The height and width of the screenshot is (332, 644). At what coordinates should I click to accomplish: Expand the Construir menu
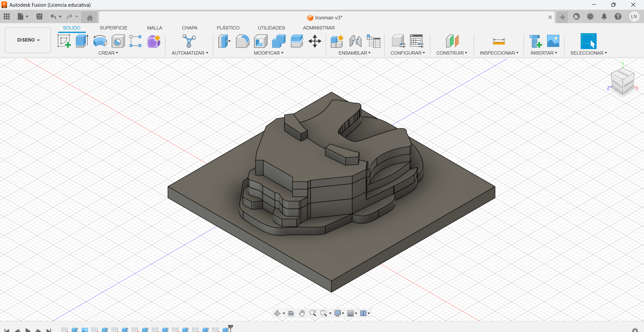tap(452, 53)
